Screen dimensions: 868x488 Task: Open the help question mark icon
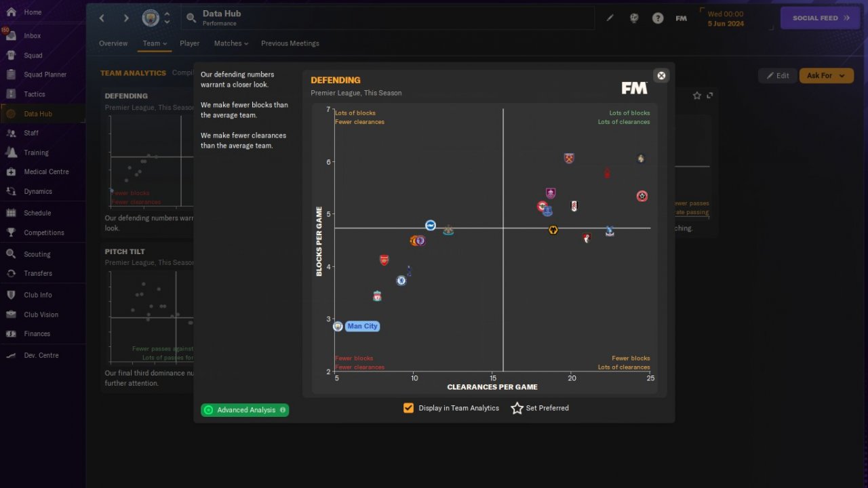tap(658, 18)
